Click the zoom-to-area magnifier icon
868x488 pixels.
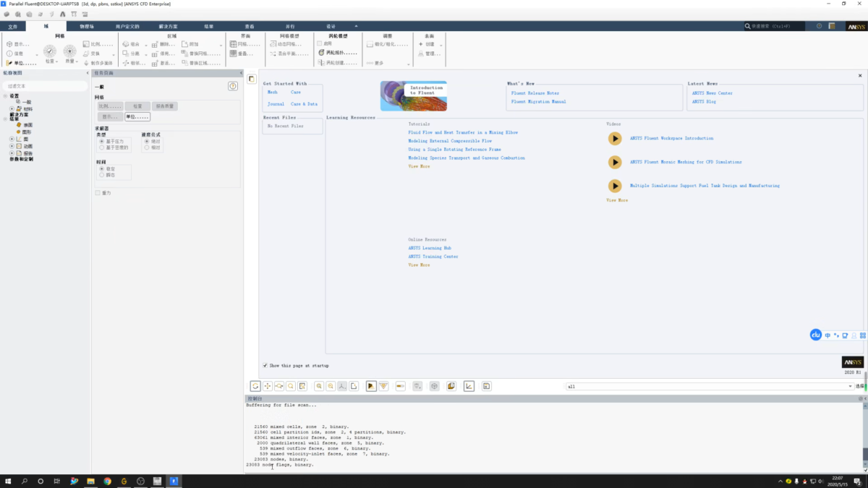click(290, 386)
